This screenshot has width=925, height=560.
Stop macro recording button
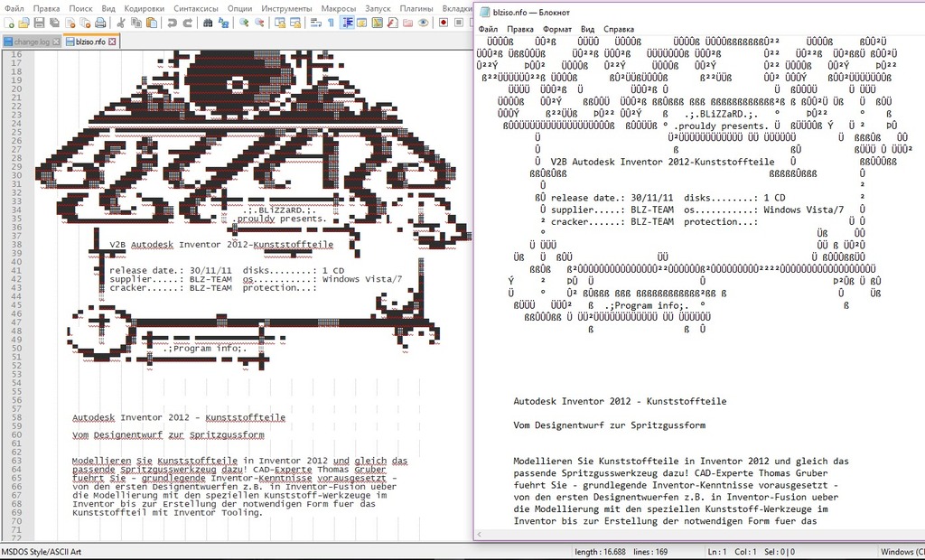(x=459, y=23)
